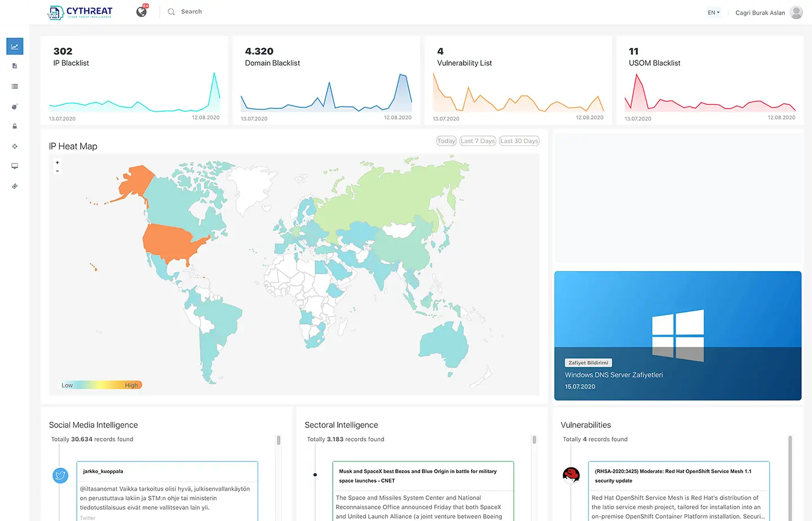The width and height of the screenshot is (812, 521).
Task: Click the user avatar icon
Action: pyautogui.click(x=796, y=12)
